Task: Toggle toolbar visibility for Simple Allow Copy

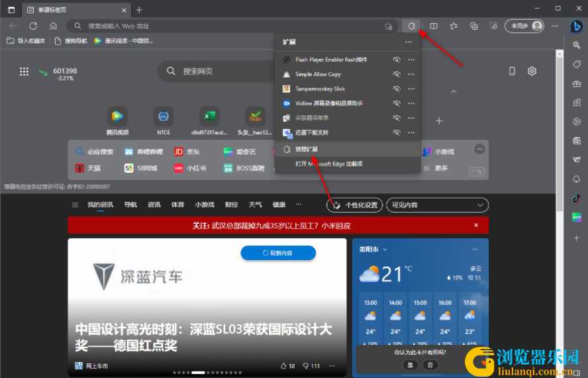Action: (397, 74)
